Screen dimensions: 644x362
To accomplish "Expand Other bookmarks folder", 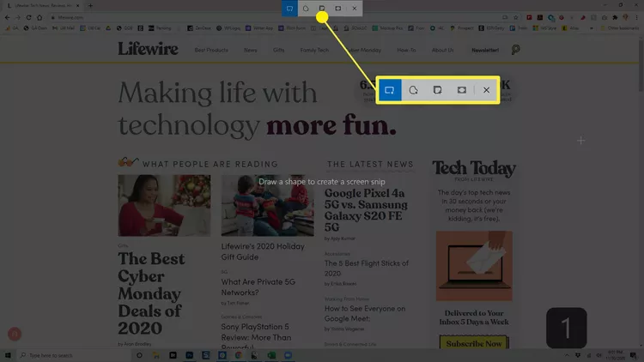I will coord(619,28).
